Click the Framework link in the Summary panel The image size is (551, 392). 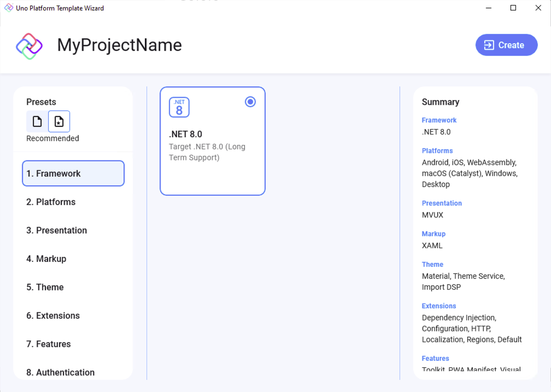439,120
